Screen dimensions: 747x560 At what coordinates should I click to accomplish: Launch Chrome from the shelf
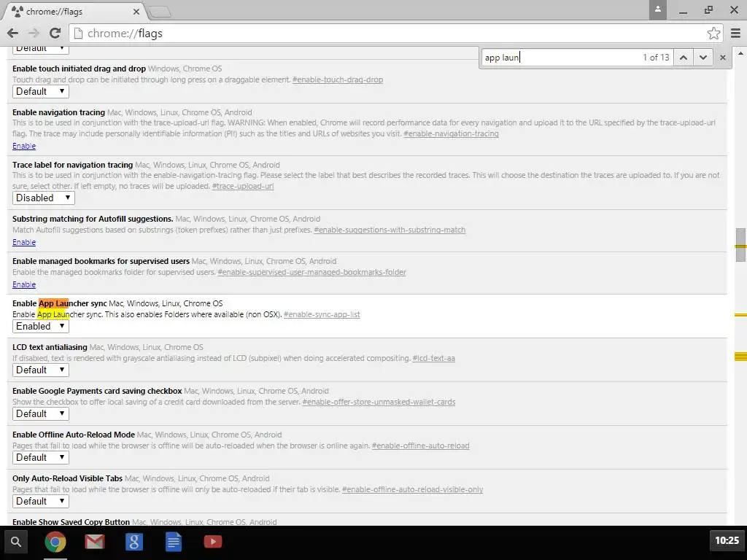point(55,542)
